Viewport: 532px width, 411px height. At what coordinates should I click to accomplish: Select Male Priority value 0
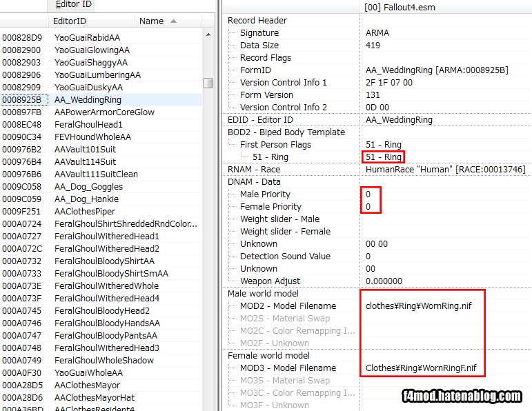368,194
